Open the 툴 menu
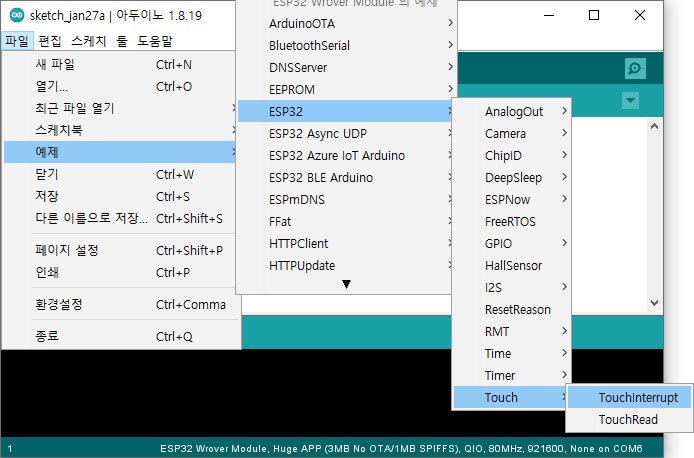This screenshot has height=458, width=694. point(122,41)
